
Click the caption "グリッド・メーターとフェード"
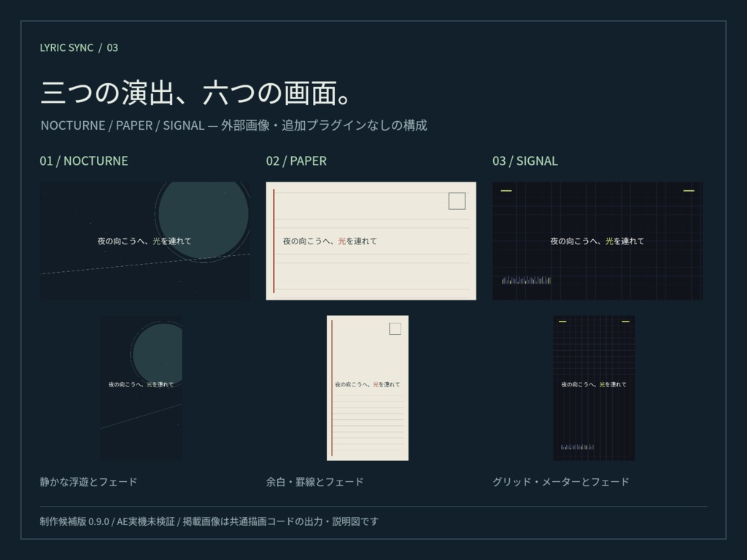tap(561, 482)
